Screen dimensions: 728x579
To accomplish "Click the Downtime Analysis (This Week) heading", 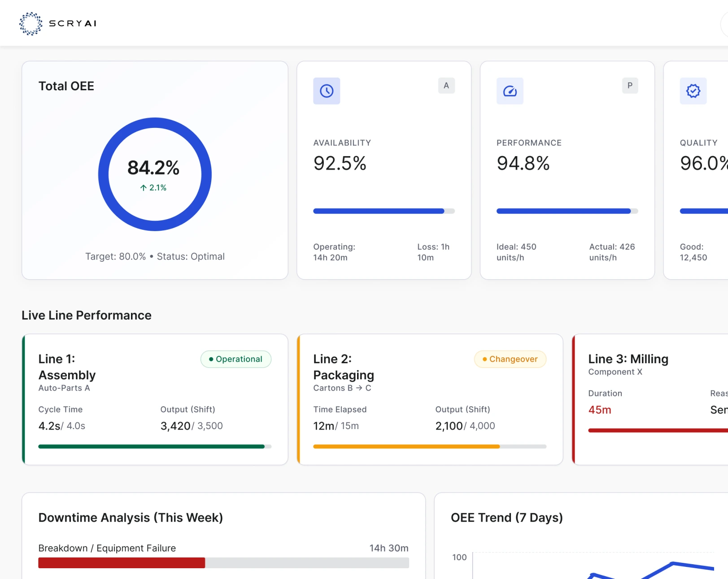I will (x=131, y=518).
